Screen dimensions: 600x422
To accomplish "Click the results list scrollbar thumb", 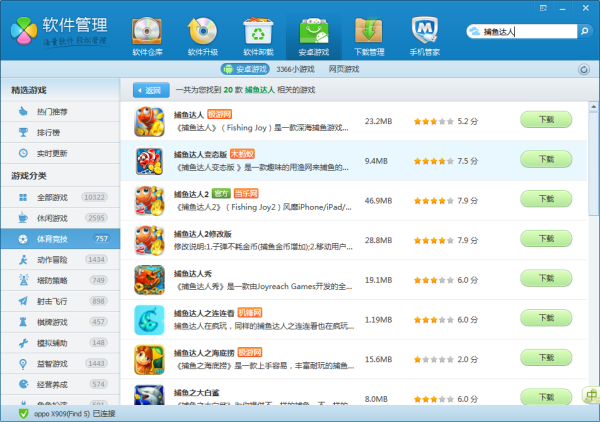I will click(593, 164).
